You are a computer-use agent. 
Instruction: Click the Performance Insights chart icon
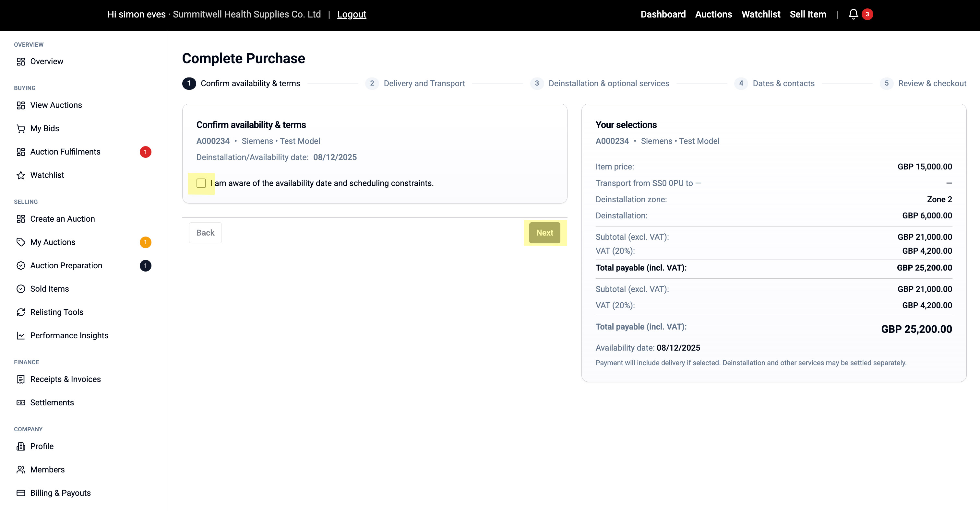point(21,335)
